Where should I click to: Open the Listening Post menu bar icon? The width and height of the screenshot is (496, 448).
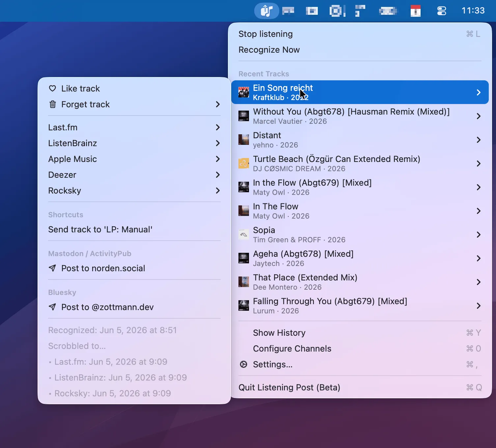pyautogui.click(x=266, y=11)
